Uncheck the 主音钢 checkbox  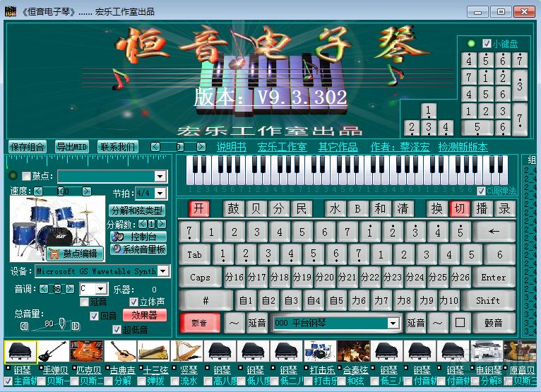8,381
